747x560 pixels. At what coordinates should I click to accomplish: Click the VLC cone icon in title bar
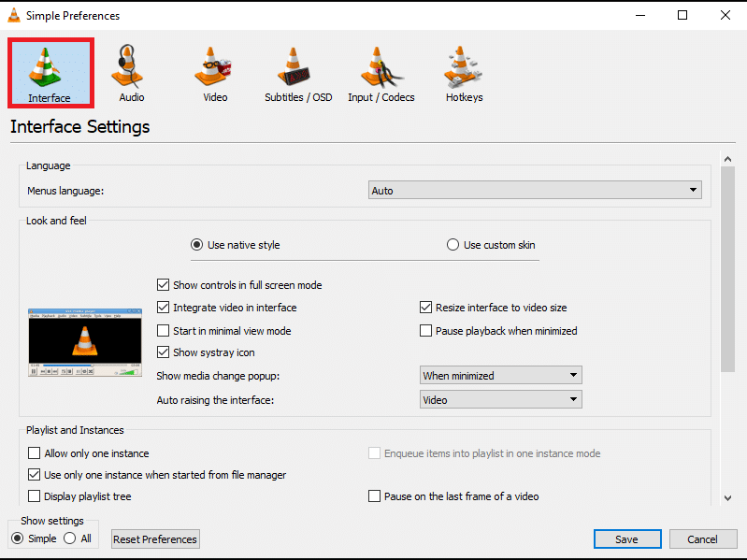[14, 15]
